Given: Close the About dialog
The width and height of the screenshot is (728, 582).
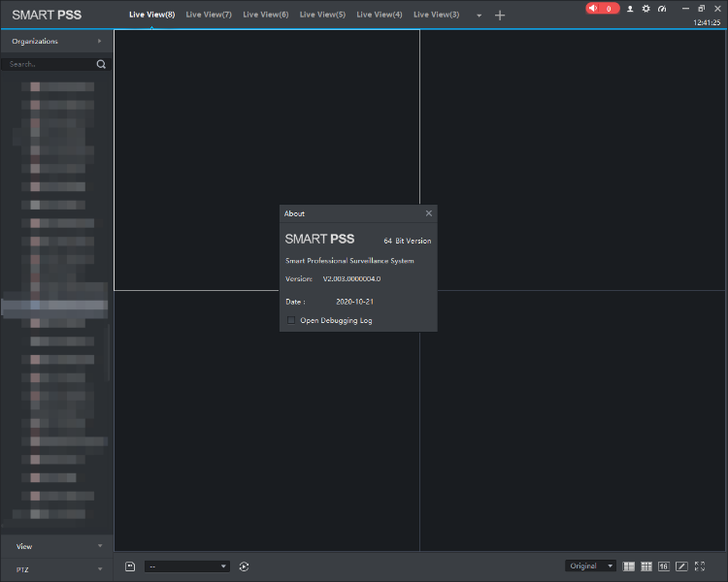Looking at the screenshot, I should [x=428, y=213].
